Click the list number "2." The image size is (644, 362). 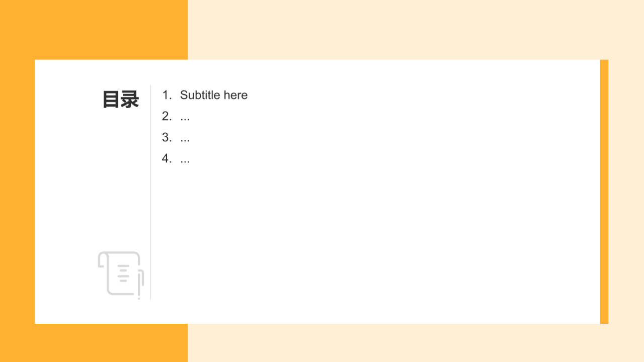167,116
